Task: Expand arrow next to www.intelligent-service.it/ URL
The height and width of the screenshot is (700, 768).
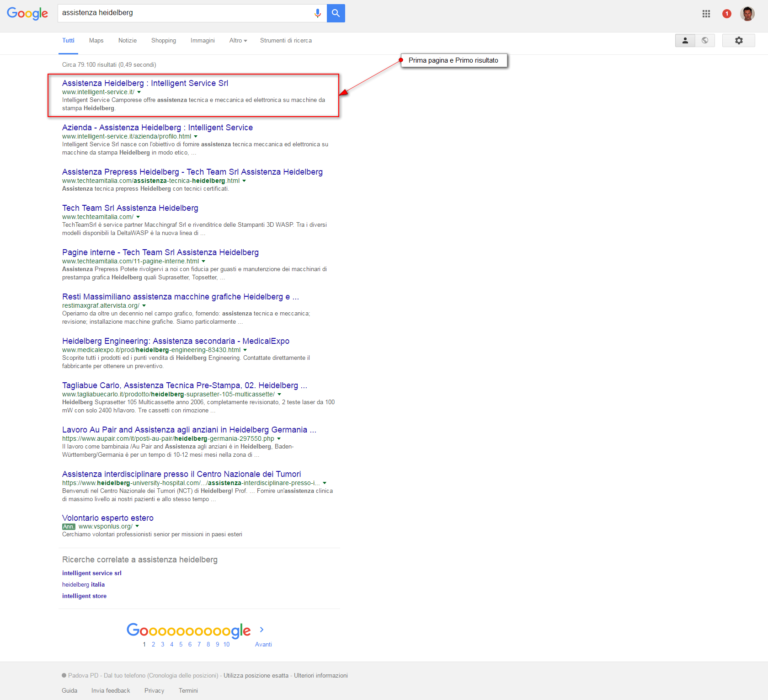Action: point(139,92)
